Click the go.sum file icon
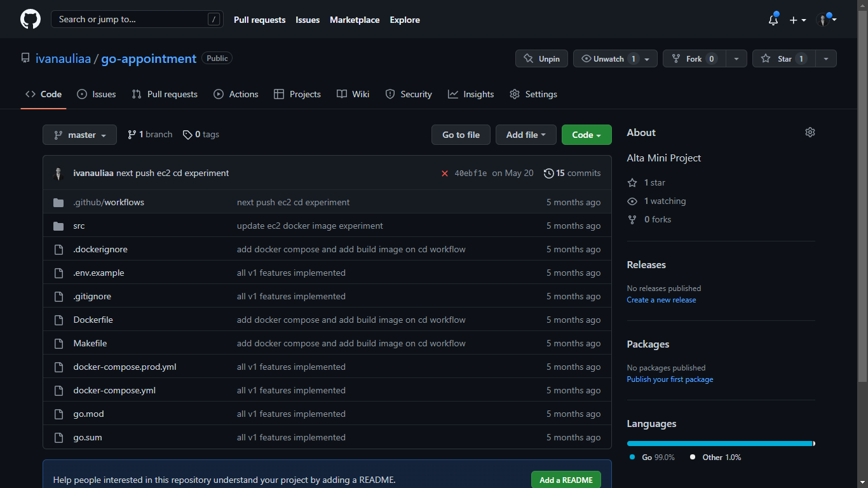868x488 pixels. click(x=58, y=437)
